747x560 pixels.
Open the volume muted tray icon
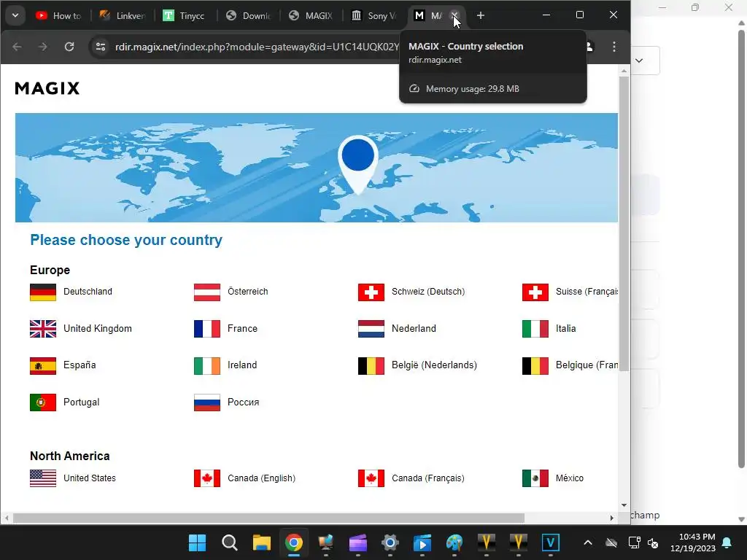(653, 542)
